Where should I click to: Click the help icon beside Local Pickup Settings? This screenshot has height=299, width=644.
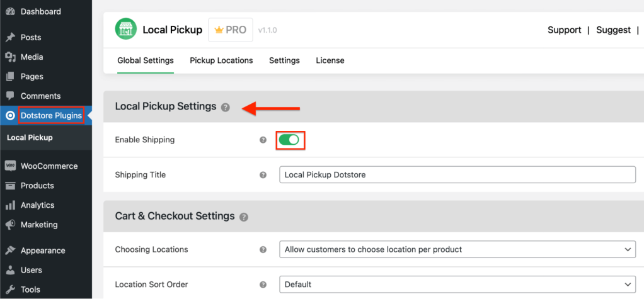(x=226, y=107)
